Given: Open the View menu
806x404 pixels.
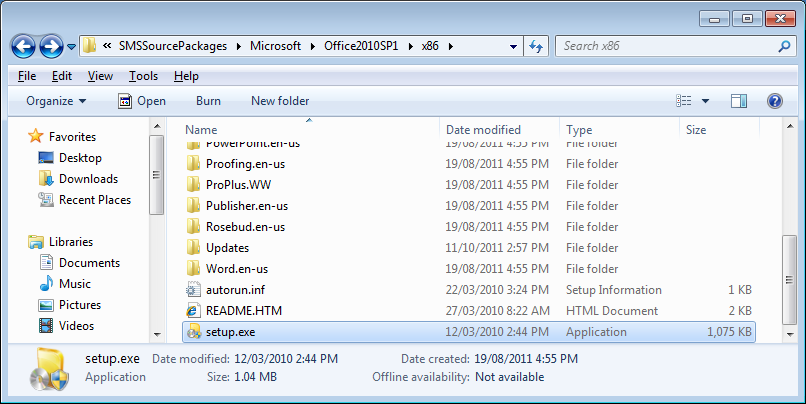Looking at the screenshot, I should tap(100, 76).
